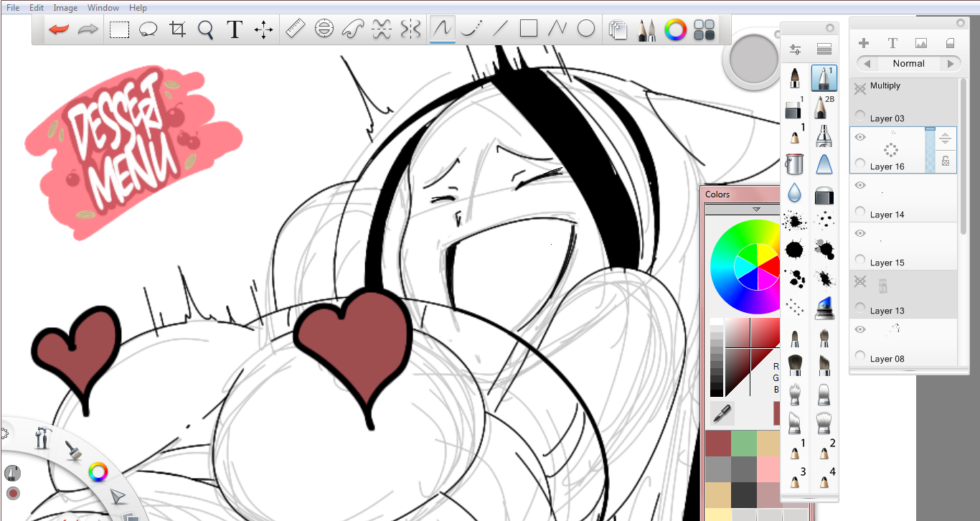Hide Layer 14 using its eye icon
Screen dimensions: 980x521
point(860,185)
